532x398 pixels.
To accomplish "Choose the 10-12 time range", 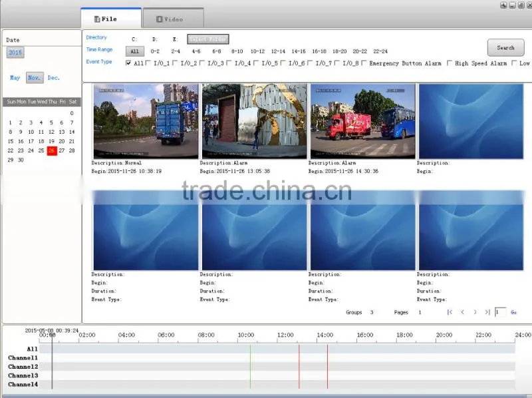I will [x=257, y=51].
